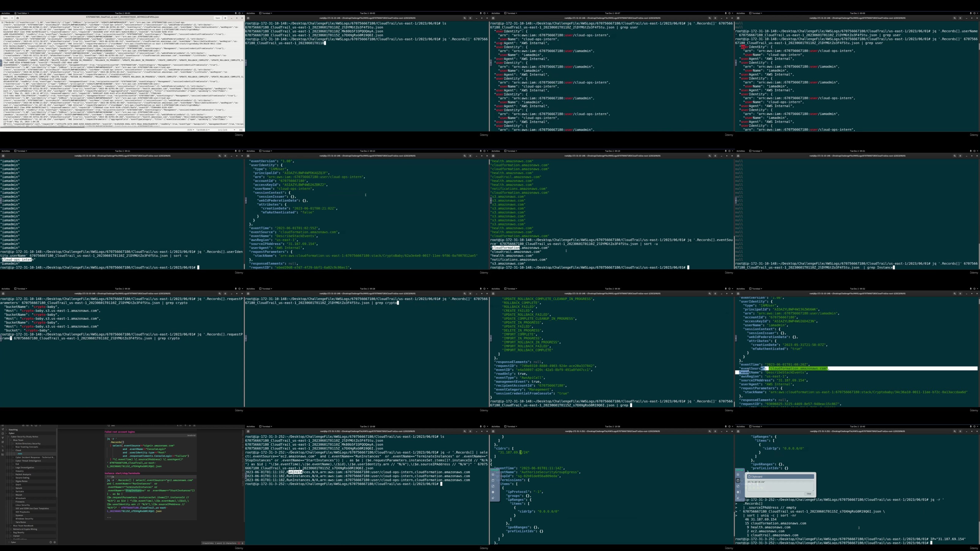Collapse the Cloud folder in notes tree
Image resolution: width=980 pixels, height=551 pixels.
point(13,450)
